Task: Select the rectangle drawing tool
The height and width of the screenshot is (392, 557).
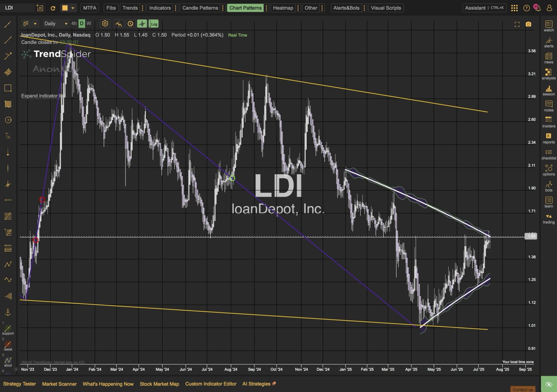Action: click(x=8, y=88)
